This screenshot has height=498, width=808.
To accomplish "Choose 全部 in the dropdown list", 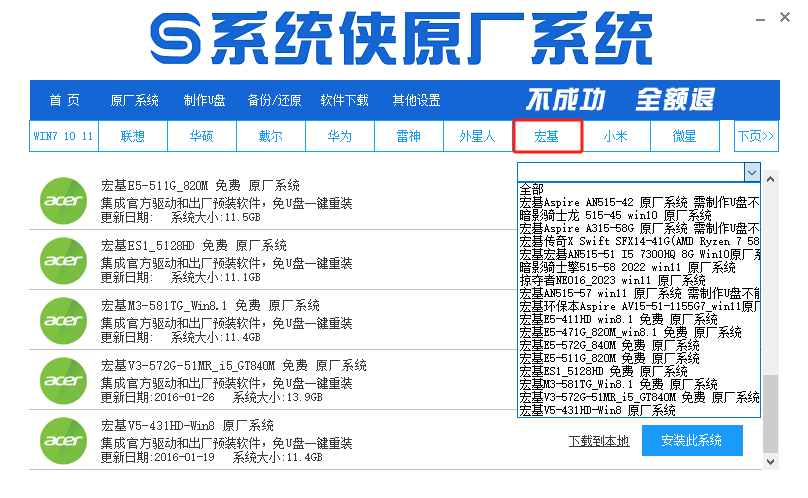I will pos(639,189).
